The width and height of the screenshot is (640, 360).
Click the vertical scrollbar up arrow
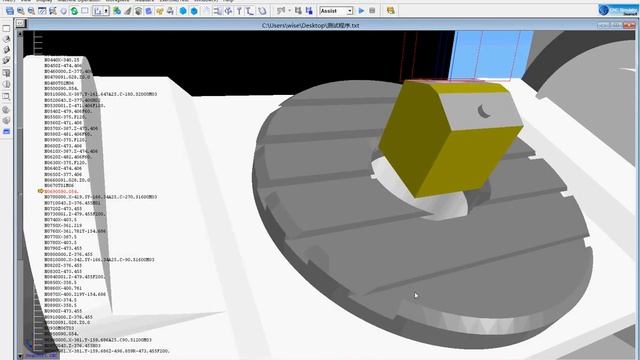coord(20,34)
